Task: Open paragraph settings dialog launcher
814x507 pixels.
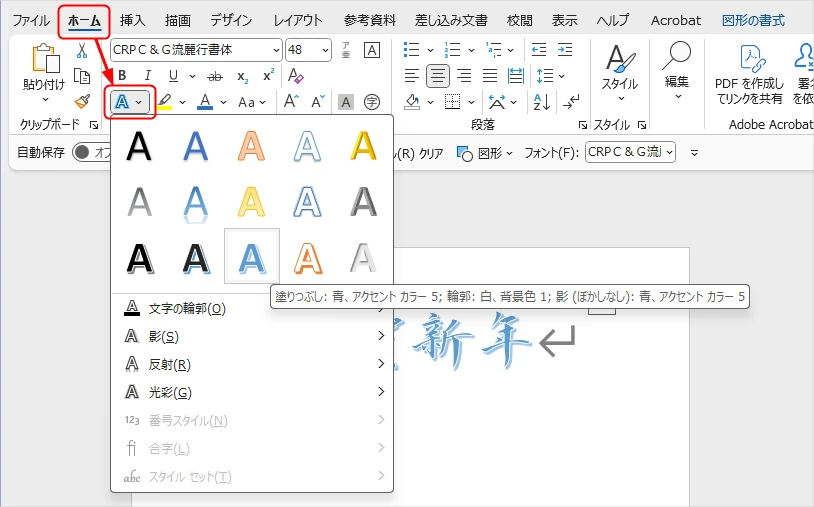Action: point(582,125)
